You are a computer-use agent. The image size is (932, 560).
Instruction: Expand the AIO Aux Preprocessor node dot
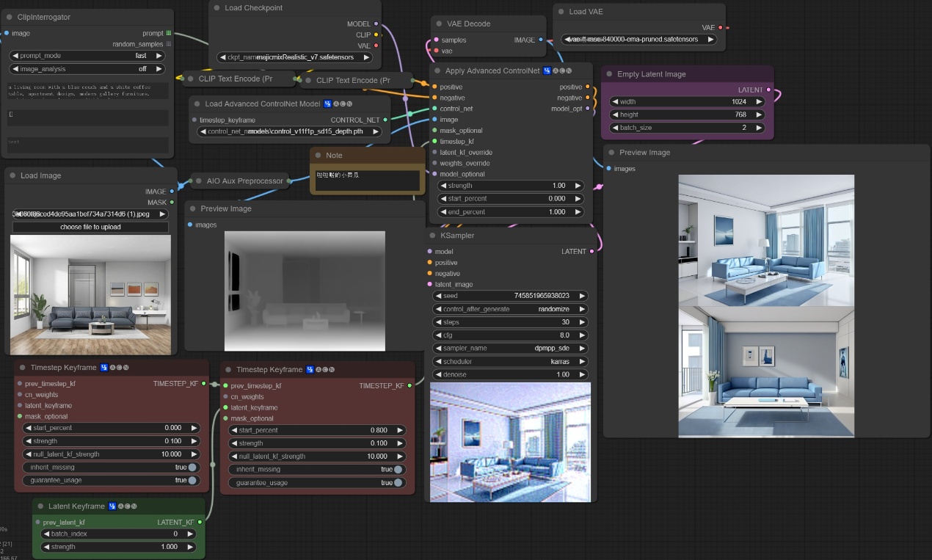pyautogui.click(x=199, y=181)
